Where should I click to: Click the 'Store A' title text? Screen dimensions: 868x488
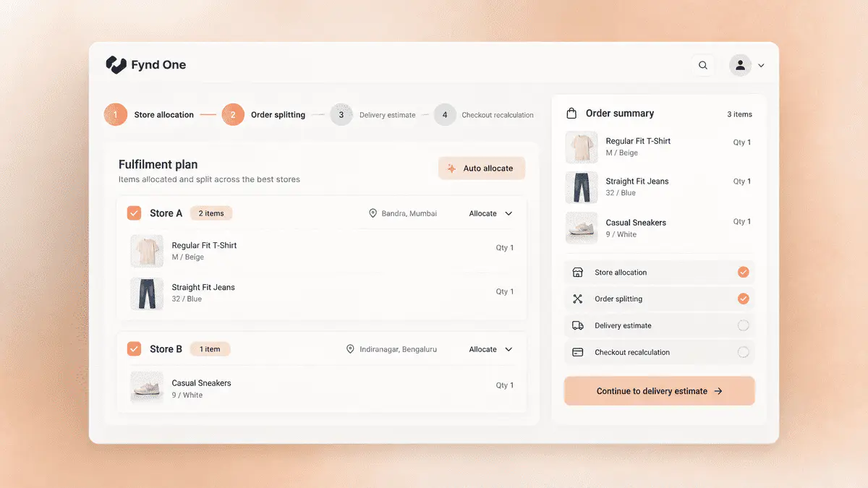(x=166, y=213)
